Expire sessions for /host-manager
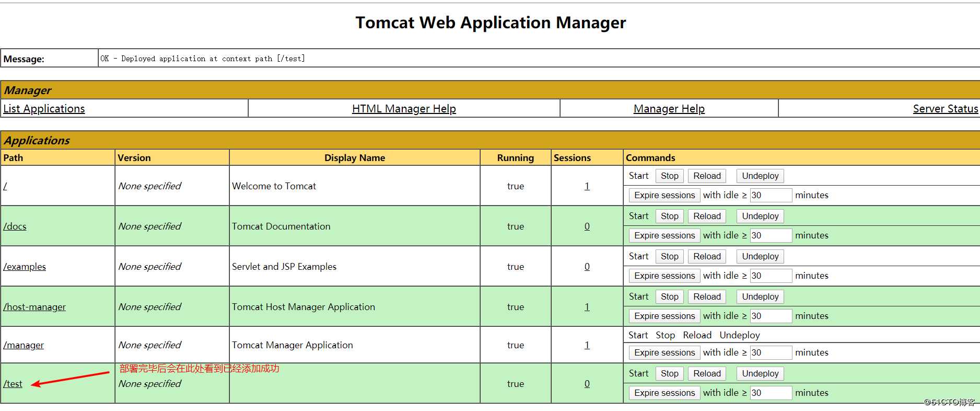 point(664,316)
